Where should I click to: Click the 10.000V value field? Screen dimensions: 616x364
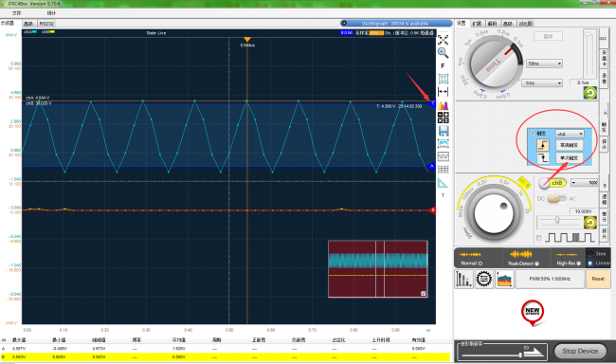coord(583,211)
